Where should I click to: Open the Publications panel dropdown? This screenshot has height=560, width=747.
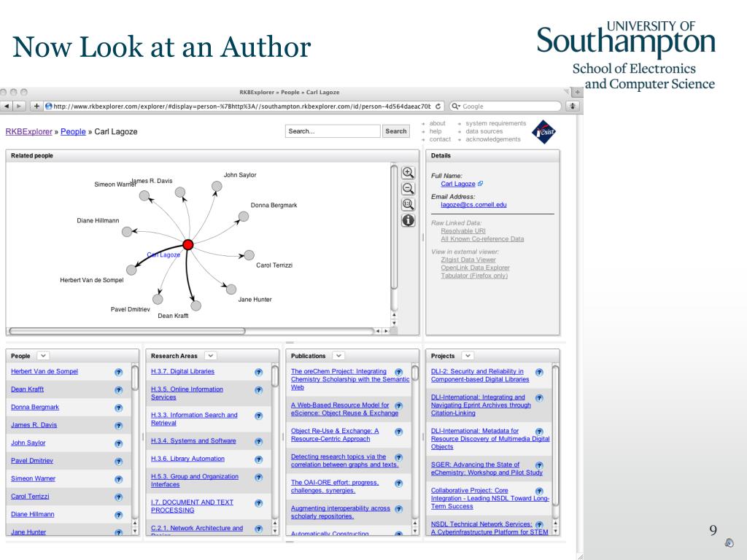pos(338,356)
